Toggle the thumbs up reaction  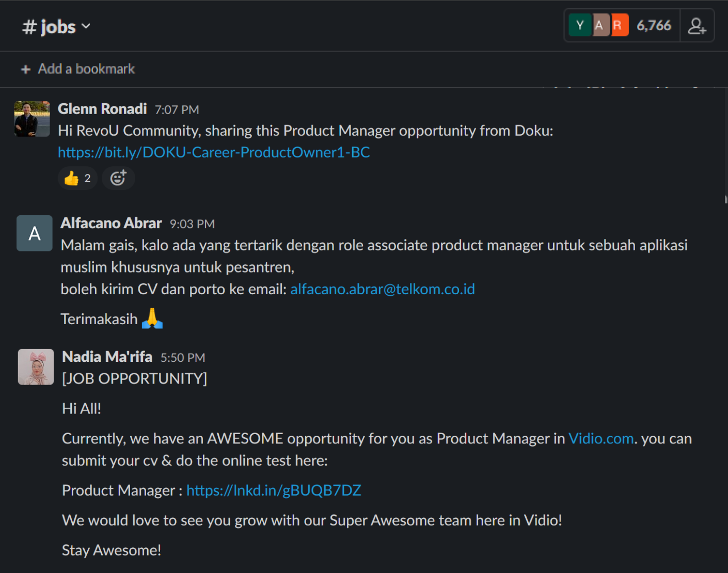coord(77,178)
